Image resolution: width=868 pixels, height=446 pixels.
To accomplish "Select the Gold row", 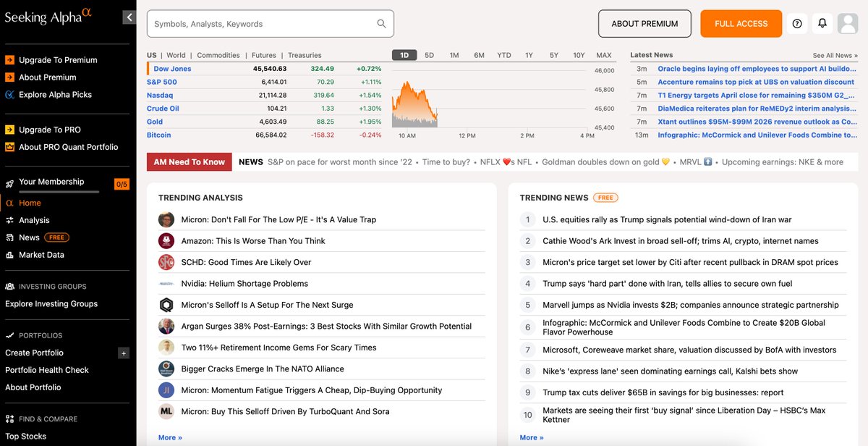I will point(264,122).
